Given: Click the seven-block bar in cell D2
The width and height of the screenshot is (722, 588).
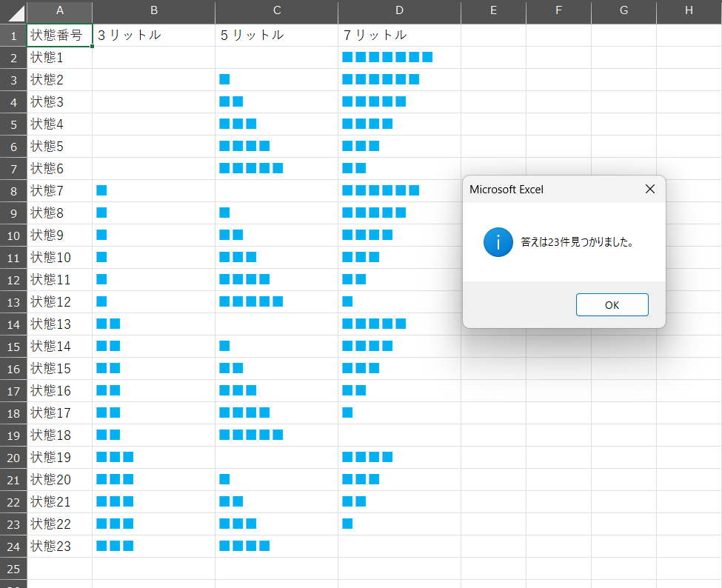Looking at the screenshot, I should coord(387,57).
